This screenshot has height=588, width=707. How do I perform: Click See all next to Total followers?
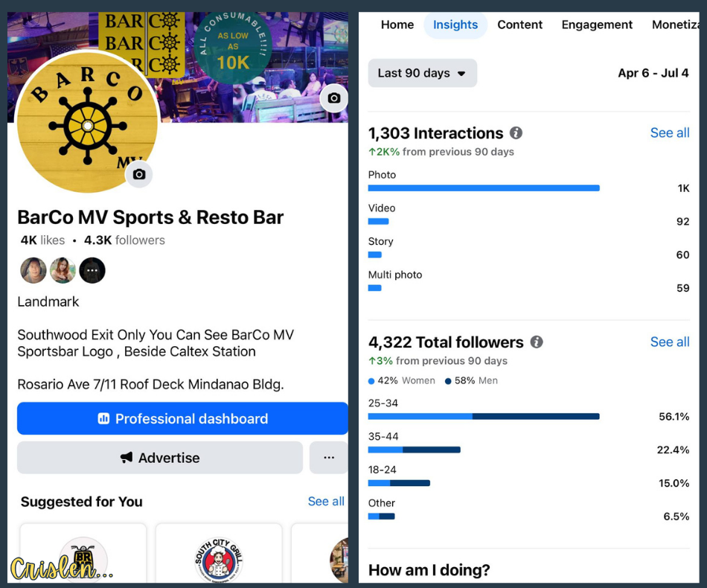coord(670,342)
